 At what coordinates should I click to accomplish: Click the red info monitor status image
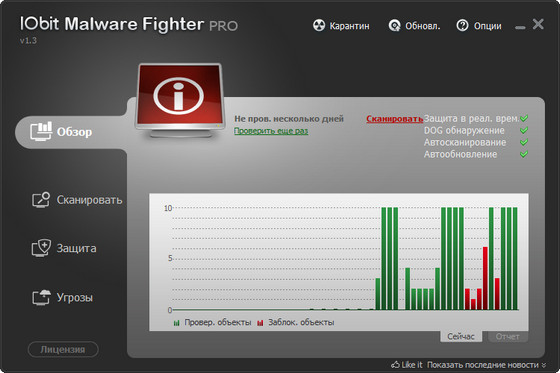pos(180,101)
